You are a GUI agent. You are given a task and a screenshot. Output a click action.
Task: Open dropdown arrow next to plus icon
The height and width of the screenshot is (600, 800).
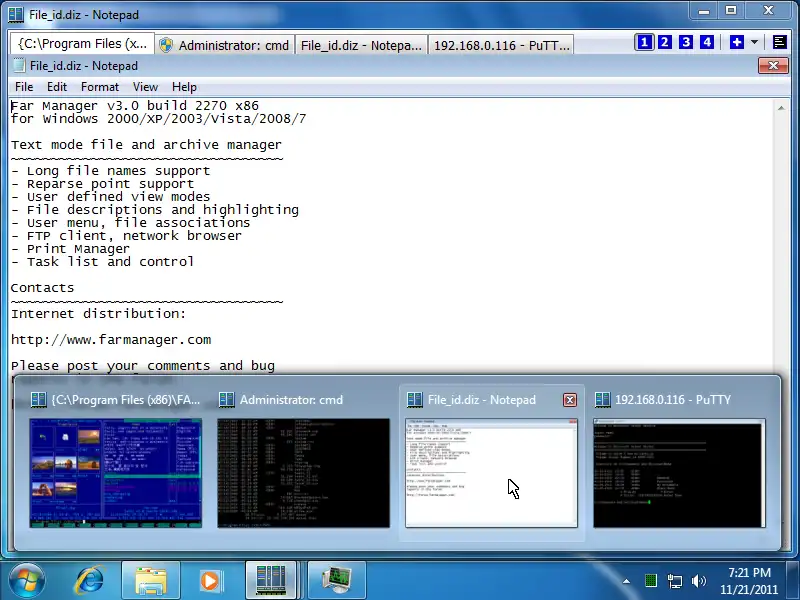pyautogui.click(x=754, y=42)
